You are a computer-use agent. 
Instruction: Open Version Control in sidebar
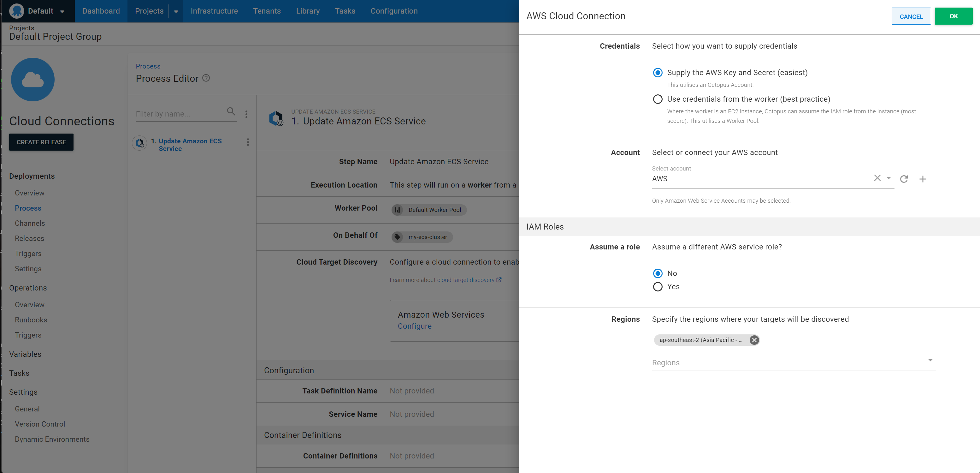40,424
